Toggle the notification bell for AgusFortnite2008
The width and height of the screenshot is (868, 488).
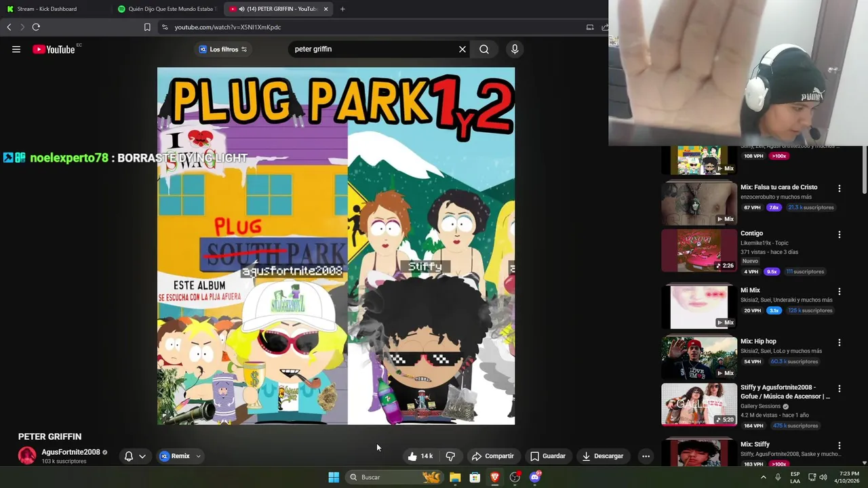pos(129,456)
